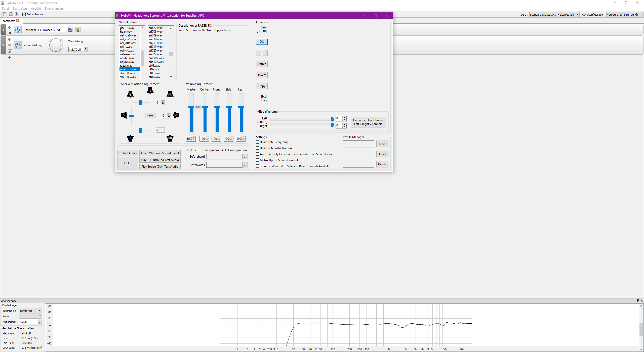Click the new file icon in toolbar
This screenshot has width=644, height=352.
click(5, 14)
